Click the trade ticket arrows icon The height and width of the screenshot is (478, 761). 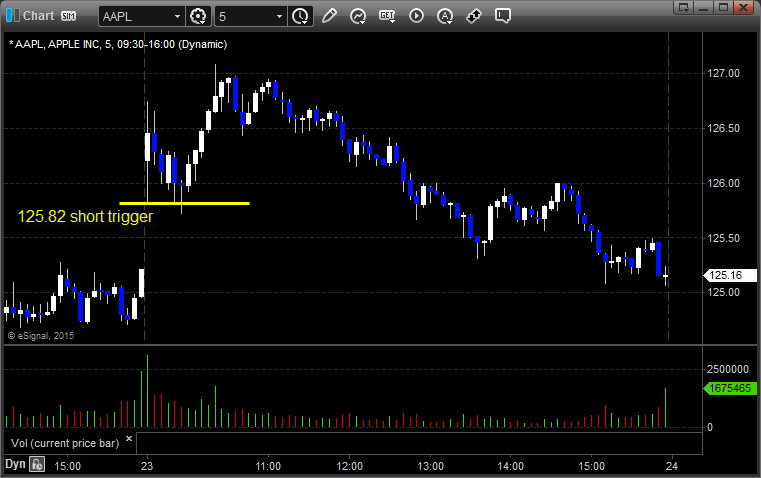474,16
